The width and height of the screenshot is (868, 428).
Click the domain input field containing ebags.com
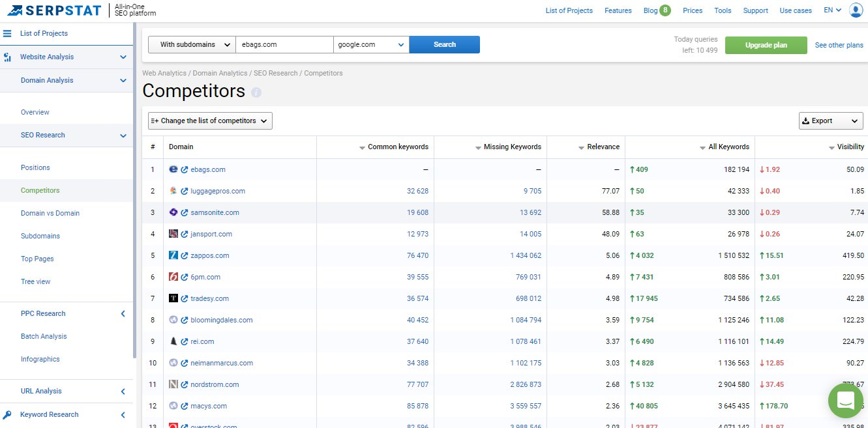284,44
